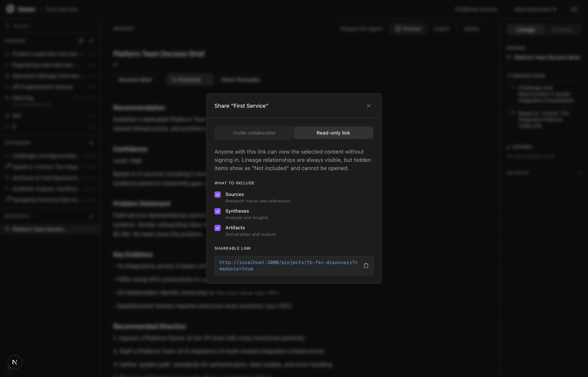The height and width of the screenshot is (377, 588).
Task: Uncheck the Sources checkbox
Action: [217, 195]
